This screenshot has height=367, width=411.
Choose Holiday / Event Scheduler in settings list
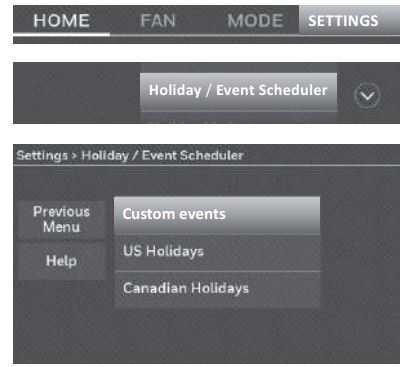(238, 91)
